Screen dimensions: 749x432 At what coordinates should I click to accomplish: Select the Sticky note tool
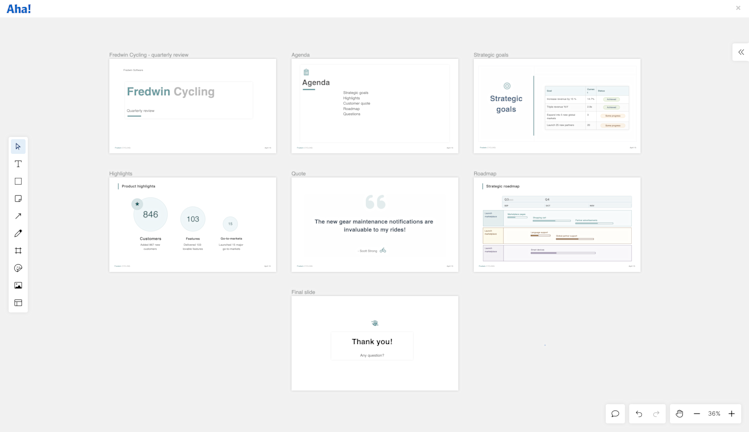tap(18, 199)
